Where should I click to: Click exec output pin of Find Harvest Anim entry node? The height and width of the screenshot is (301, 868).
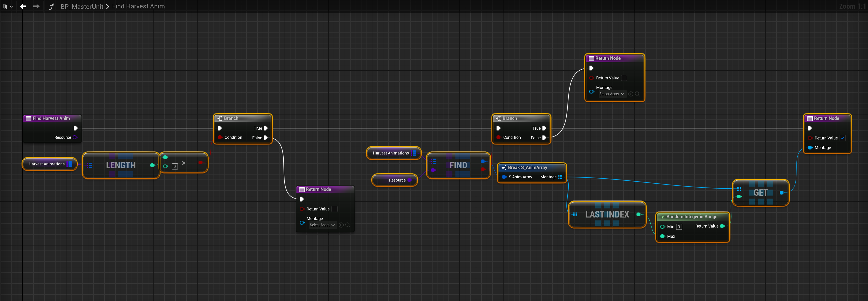pos(76,128)
